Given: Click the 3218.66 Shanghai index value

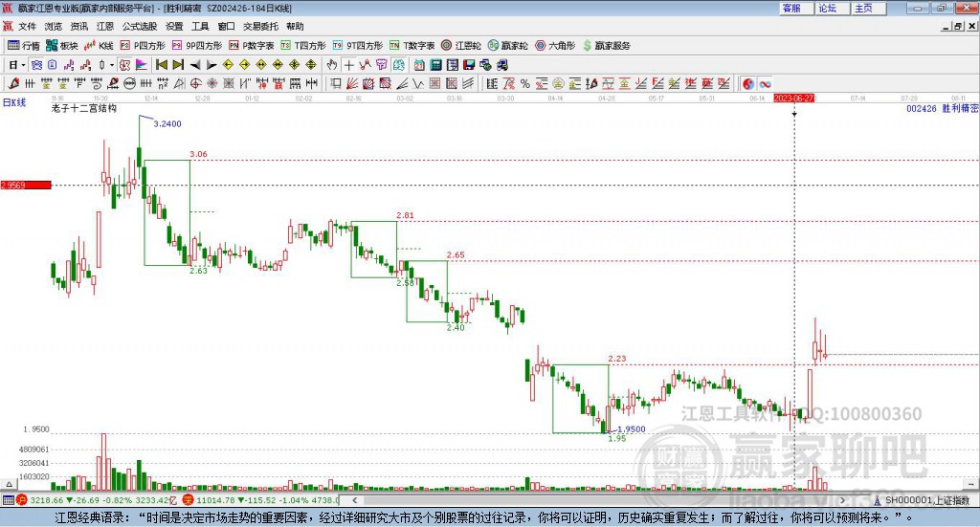Looking at the screenshot, I should tap(46, 500).
